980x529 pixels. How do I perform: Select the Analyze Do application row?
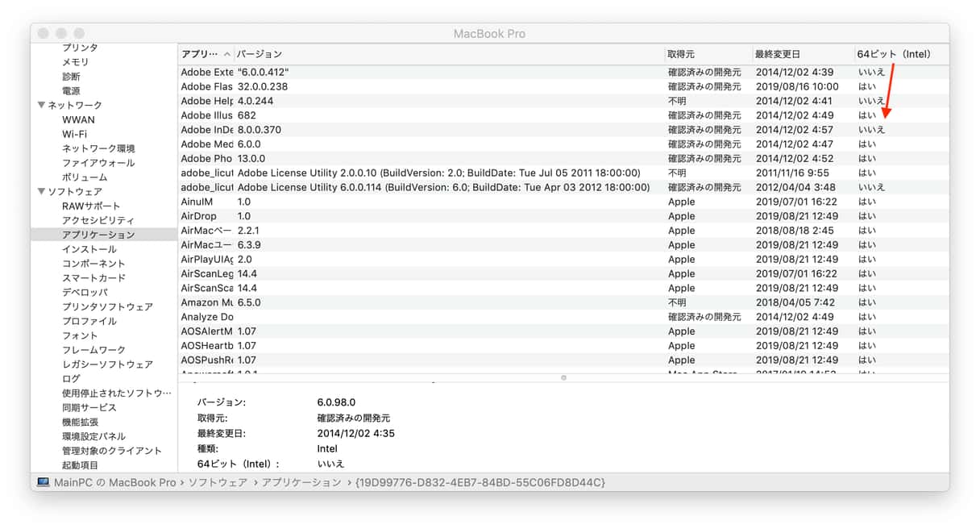563,317
